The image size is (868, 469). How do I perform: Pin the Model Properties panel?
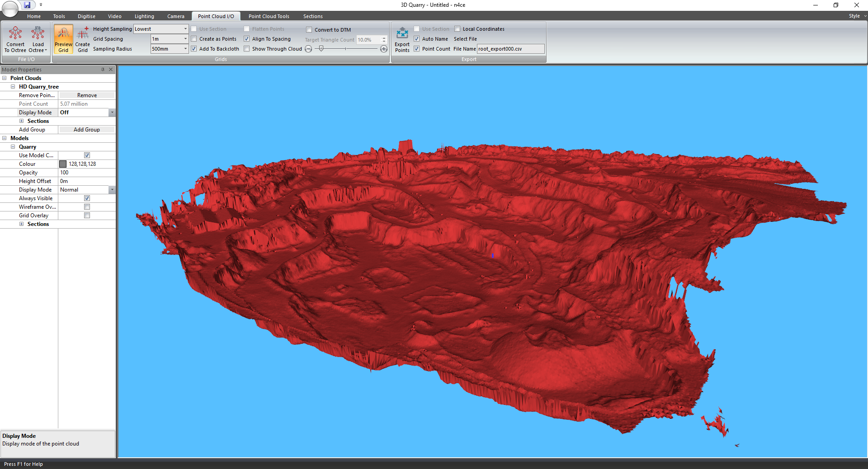coord(103,69)
